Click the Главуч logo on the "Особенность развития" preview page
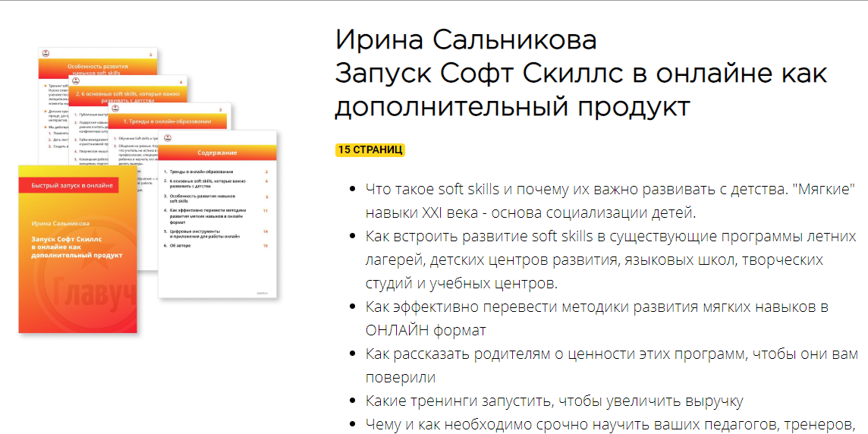Screen dimensions: 868x434 (47, 55)
